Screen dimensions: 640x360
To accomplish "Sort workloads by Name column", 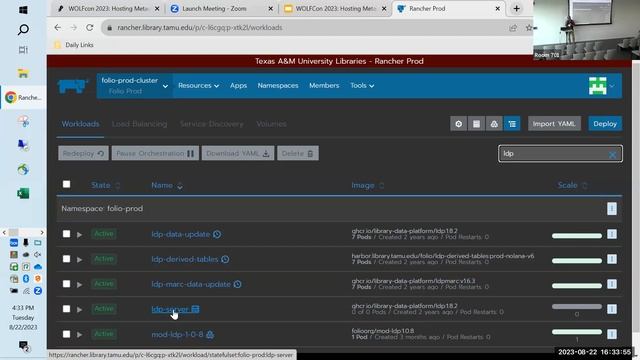I will click(167, 185).
